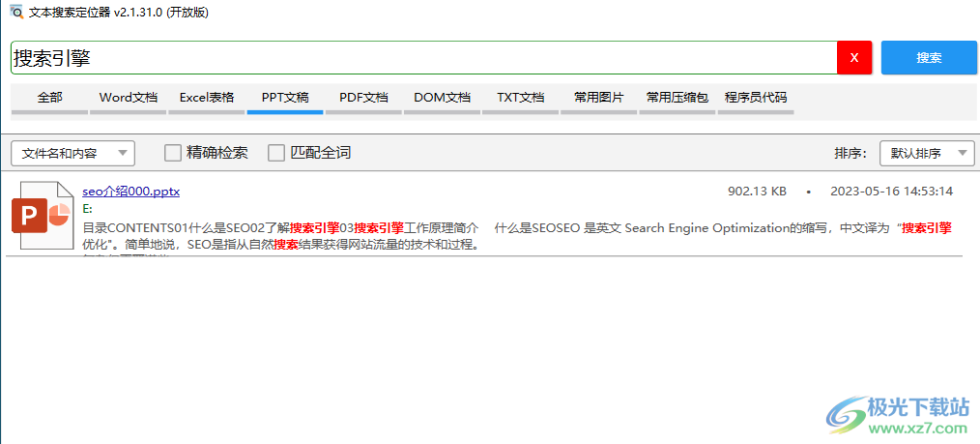Expand the 默认排序 sort dropdown

927,153
